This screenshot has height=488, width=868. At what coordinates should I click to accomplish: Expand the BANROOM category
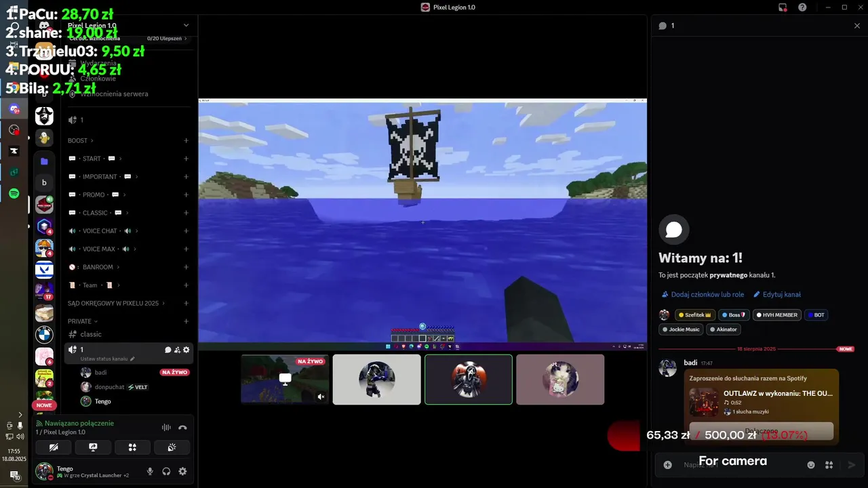click(94, 267)
